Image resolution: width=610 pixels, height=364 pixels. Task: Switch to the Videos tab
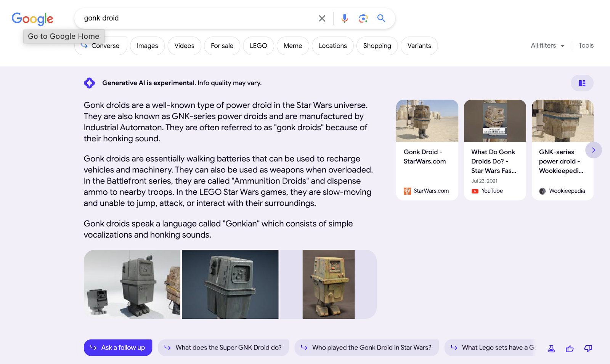pyautogui.click(x=184, y=46)
